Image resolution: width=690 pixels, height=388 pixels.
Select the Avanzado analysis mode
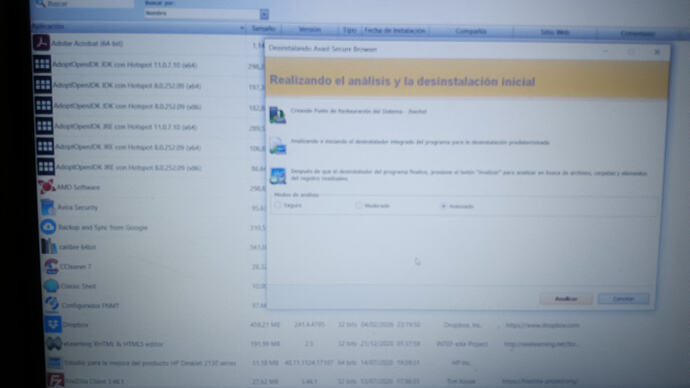pos(443,206)
